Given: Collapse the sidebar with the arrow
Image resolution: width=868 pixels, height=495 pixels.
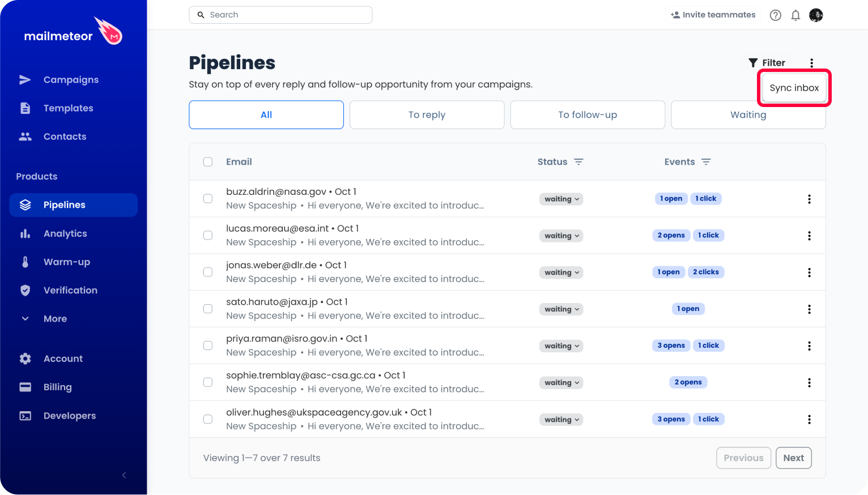Looking at the screenshot, I should point(124,475).
